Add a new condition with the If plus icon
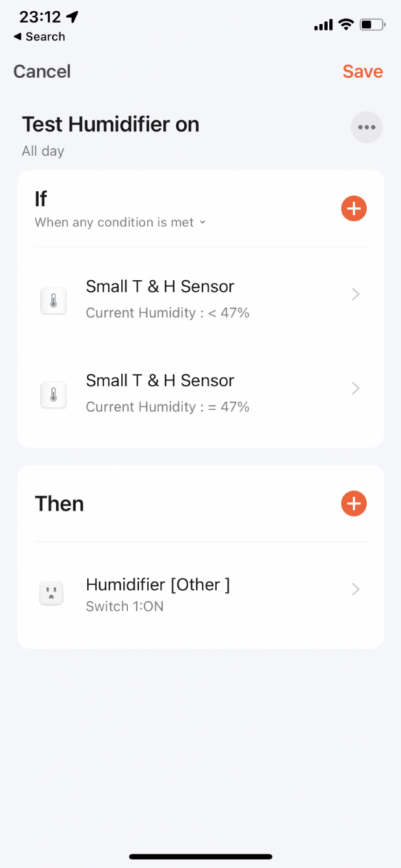Viewport: 401px width, 868px height. (353, 208)
